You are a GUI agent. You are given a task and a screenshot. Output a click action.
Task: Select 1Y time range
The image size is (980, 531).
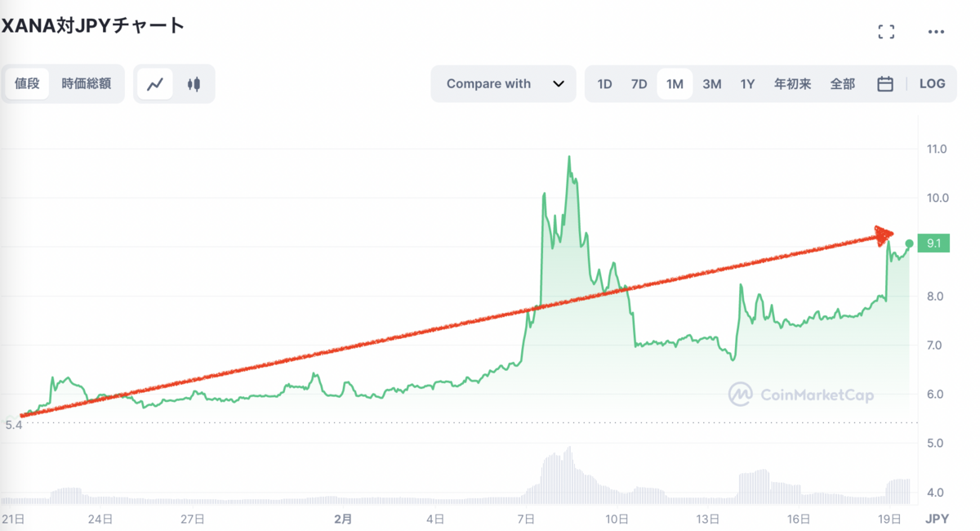747,83
